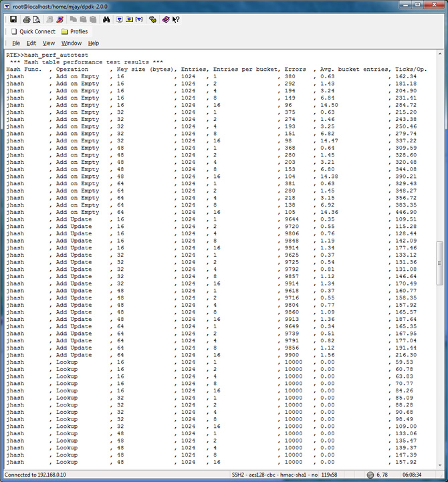Viewport: 448px width, 482px height.
Task: Click the vertical scrollbar thumb
Action: 440,263
